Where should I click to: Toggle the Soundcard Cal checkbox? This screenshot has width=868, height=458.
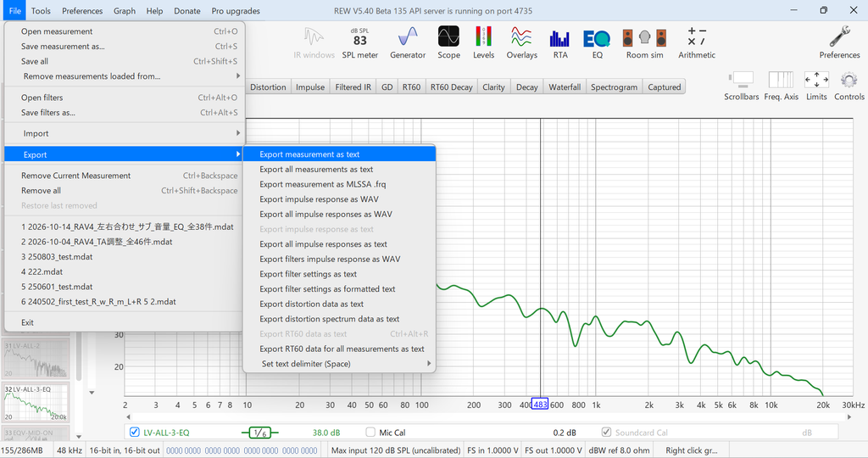[x=606, y=432]
